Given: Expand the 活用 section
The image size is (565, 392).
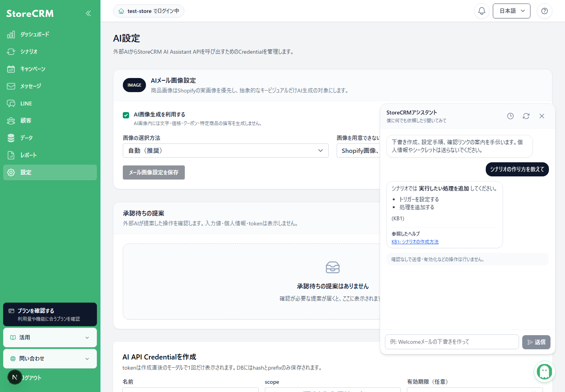Looking at the screenshot, I should tap(50, 338).
